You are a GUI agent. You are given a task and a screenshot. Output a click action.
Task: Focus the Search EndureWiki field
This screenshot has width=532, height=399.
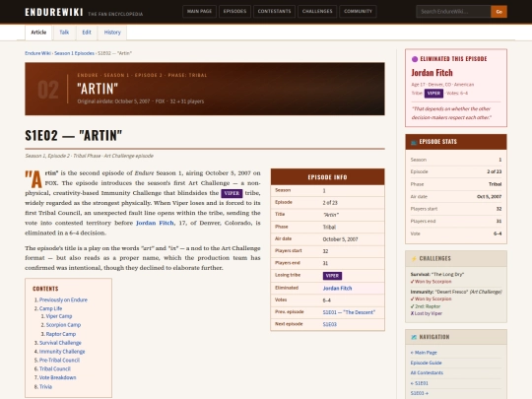(x=453, y=12)
